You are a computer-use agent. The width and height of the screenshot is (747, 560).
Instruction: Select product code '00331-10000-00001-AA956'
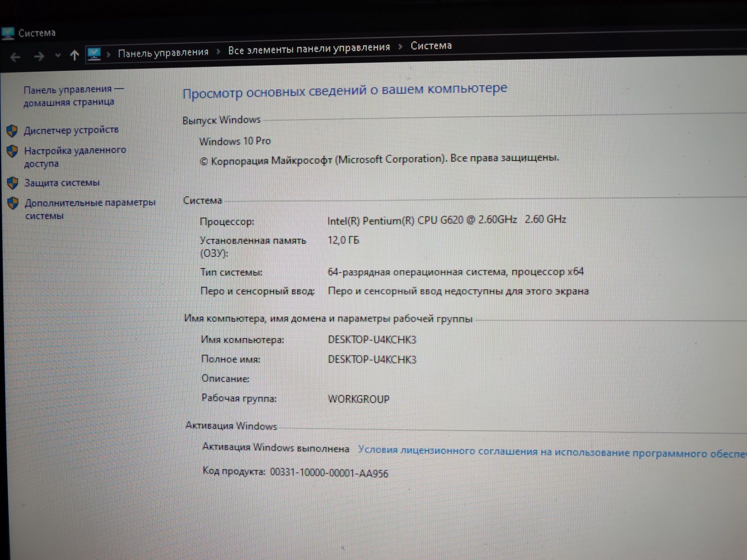coord(329,472)
